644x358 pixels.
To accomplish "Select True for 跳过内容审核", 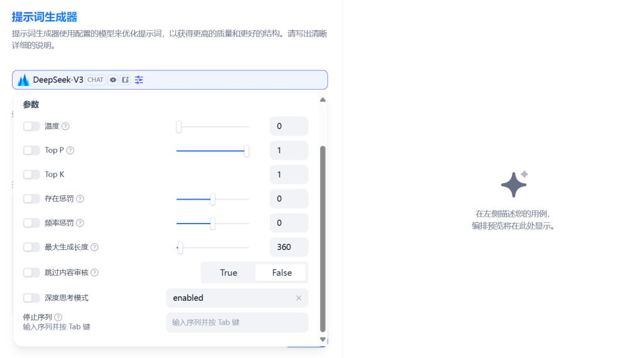I will (228, 273).
